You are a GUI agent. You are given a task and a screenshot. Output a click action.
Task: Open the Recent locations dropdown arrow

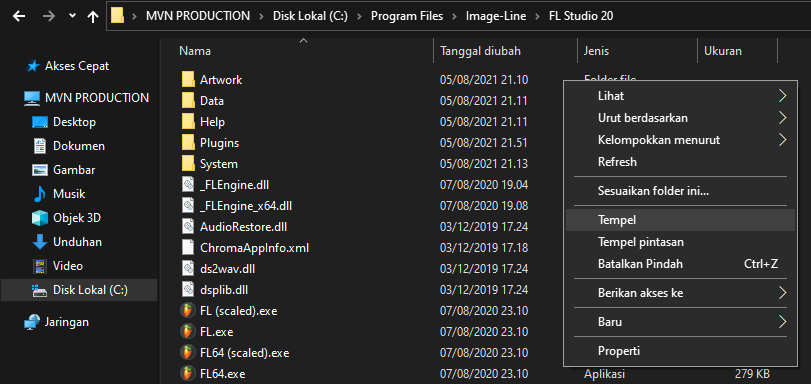(x=72, y=17)
